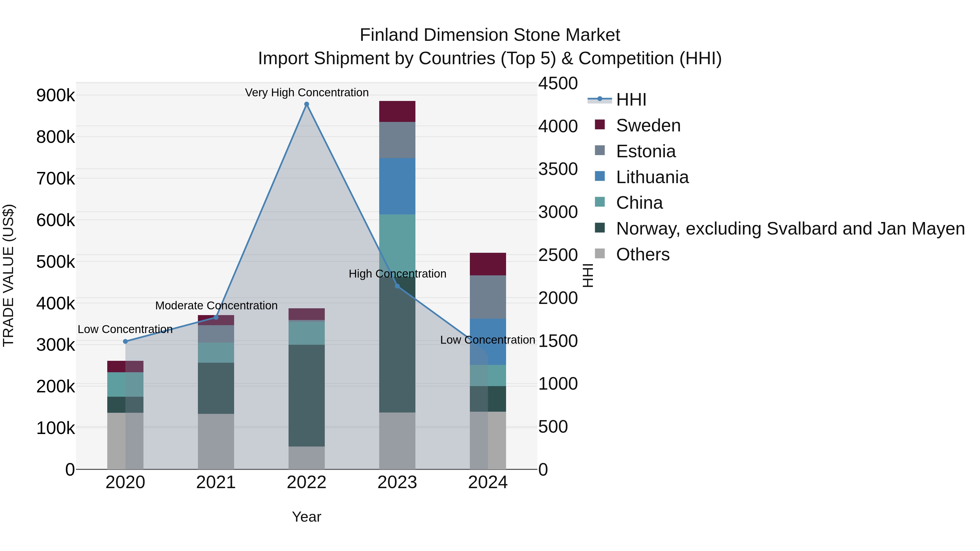Screen dimensions: 980x551
Task: Click the 2021 Norway bar segment
Action: click(216, 388)
